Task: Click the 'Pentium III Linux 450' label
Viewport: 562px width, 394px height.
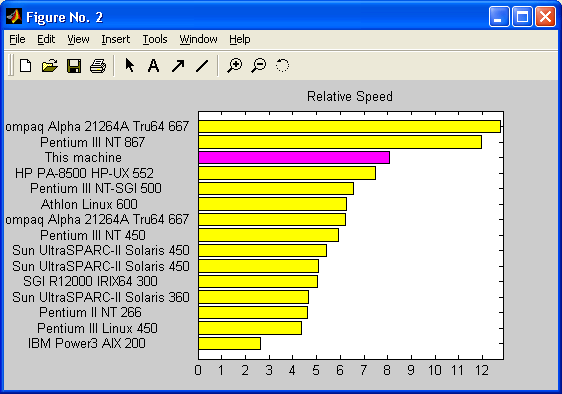Action: [x=97, y=328]
